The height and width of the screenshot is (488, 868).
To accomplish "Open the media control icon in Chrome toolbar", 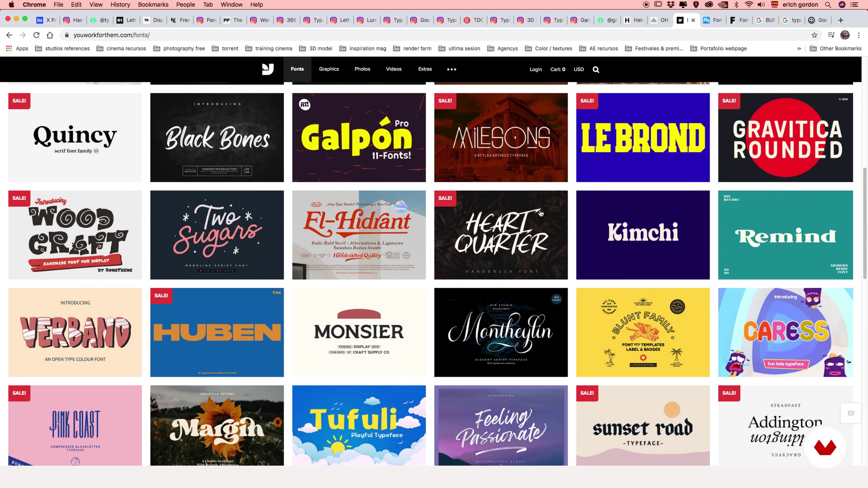I will (x=831, y=35).
